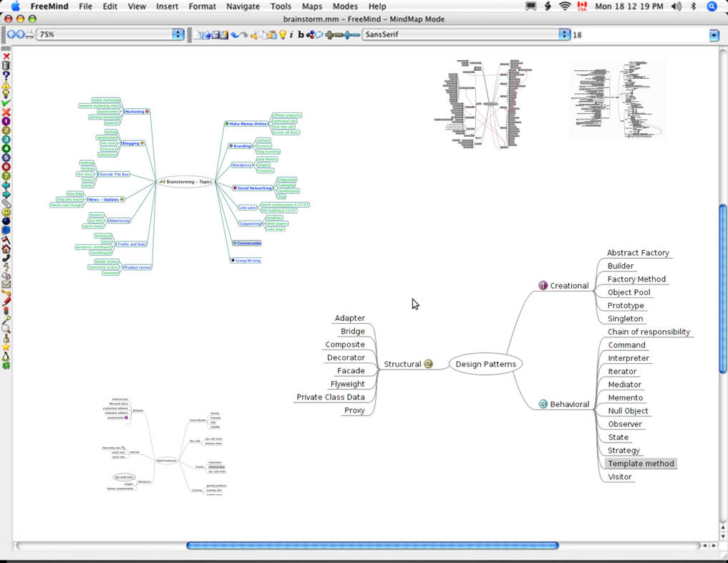Open Spotlight search in menu bar

[x=712, y=6]
